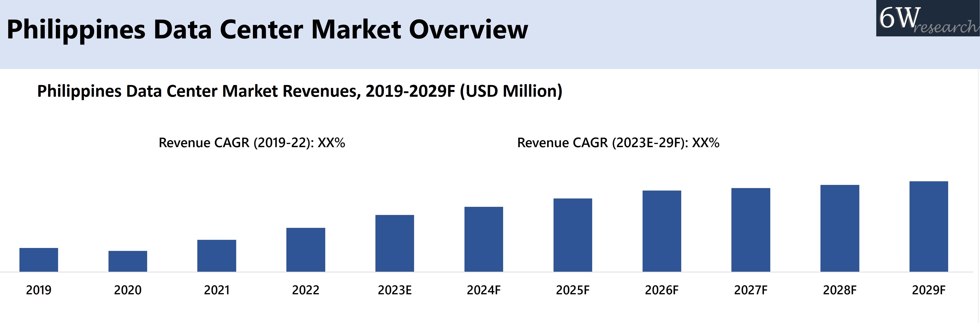
Task: Click the Revenue CAGR (2019-22) text
Action: click(252, 143)
